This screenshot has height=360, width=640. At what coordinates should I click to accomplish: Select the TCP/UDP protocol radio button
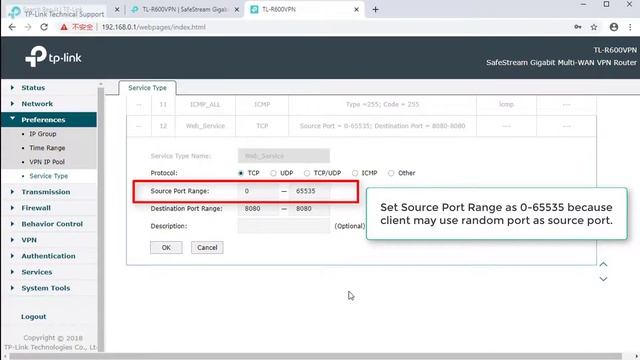click(307, 173)
